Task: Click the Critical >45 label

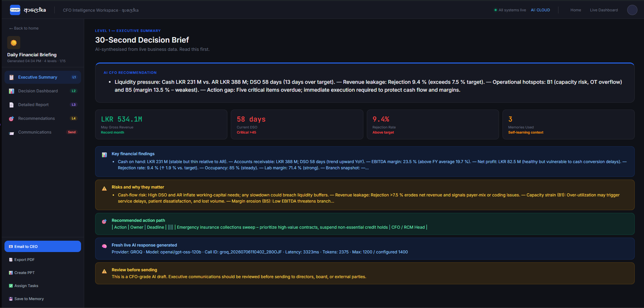Action: (246, 133)
